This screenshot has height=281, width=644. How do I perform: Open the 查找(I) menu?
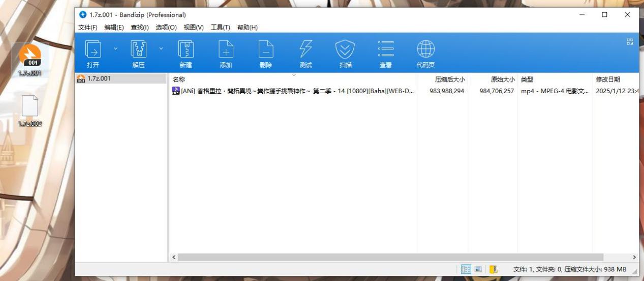(x=140, y=27)
